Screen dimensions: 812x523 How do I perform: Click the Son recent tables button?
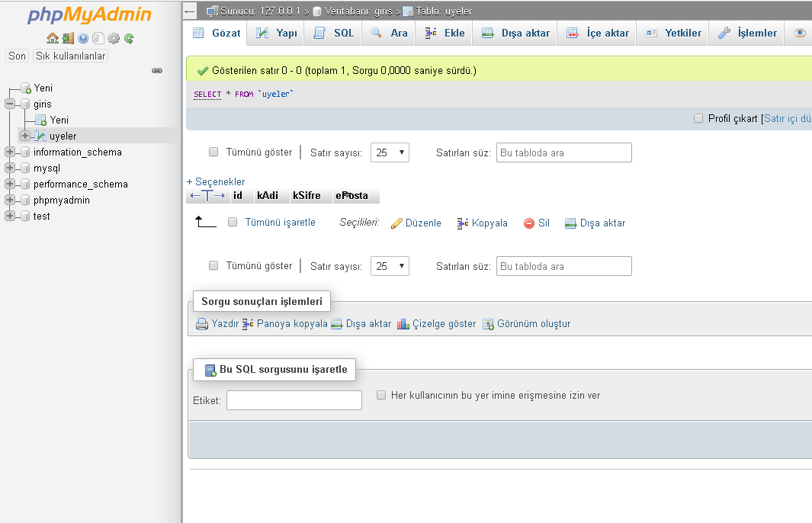[17, 56]
